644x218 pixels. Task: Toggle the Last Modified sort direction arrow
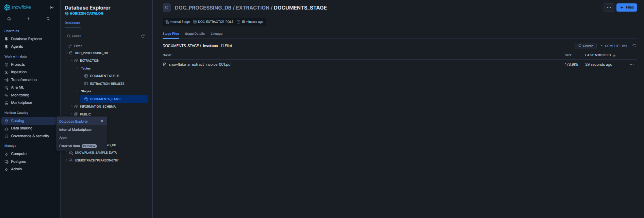point(614,55)
